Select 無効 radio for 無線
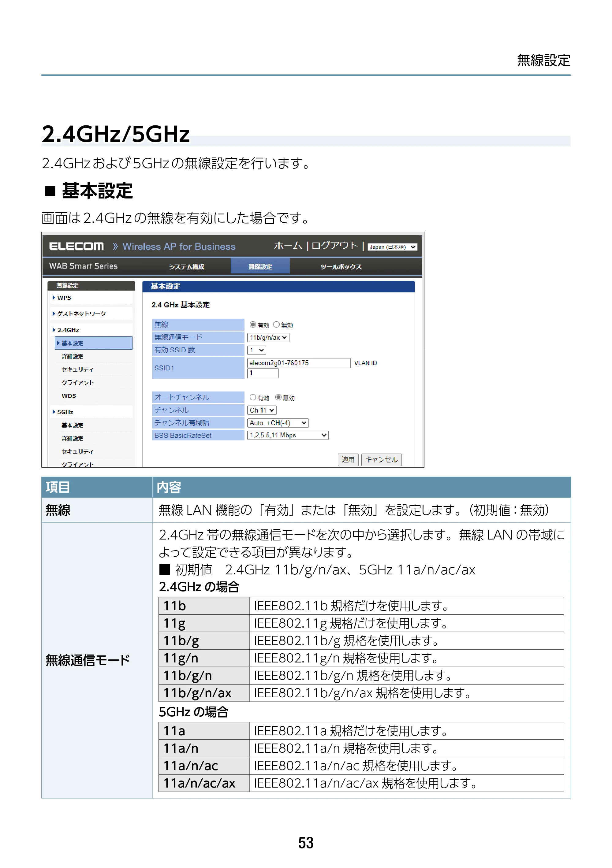Viewport: 612px width, 868px height. 277,325
